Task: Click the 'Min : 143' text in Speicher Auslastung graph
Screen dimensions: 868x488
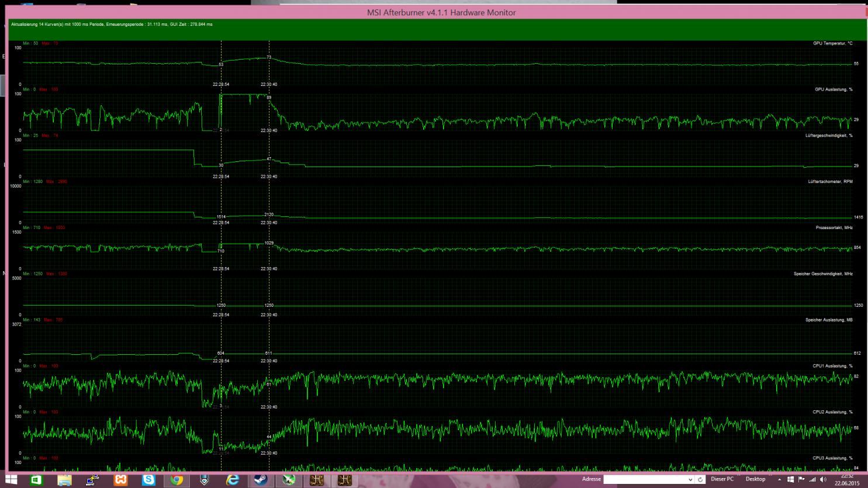Action: coord(32,320)
